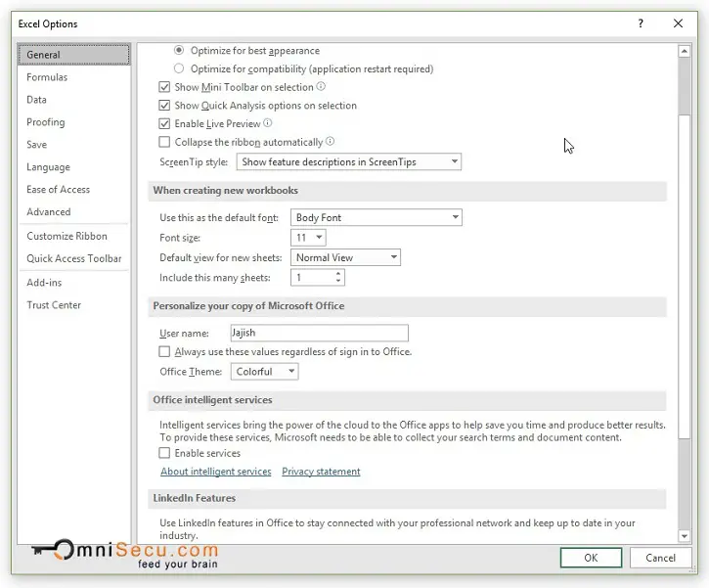709x588 pixels.
Task: Click the info icon beside Enable Live Preview
Action: 268,123
